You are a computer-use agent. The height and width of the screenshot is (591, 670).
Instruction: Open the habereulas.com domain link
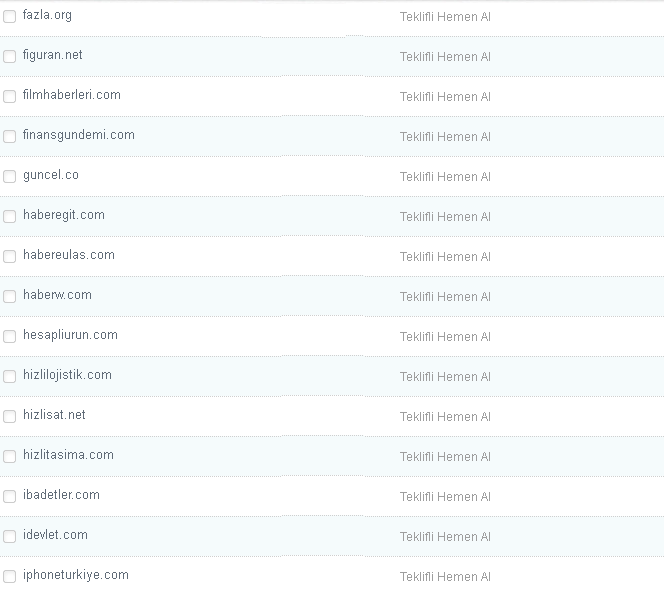pos(69,255)
